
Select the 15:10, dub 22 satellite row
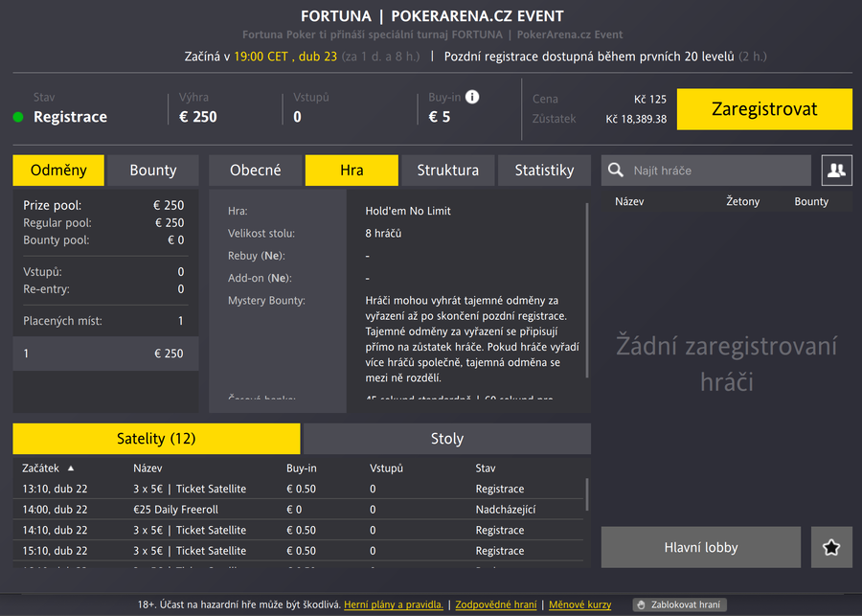coord(298,551)
